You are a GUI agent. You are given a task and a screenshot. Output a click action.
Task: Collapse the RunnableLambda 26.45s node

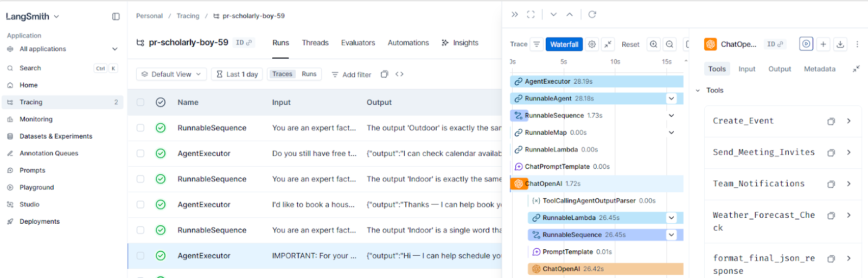(672, 218)
